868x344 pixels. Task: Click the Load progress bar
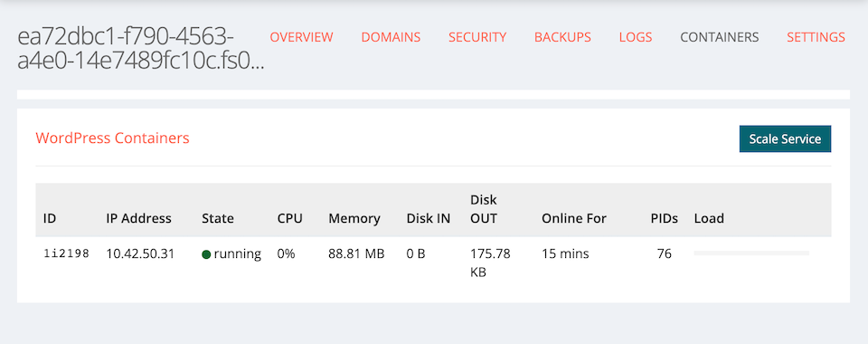[x=751, y=253]
